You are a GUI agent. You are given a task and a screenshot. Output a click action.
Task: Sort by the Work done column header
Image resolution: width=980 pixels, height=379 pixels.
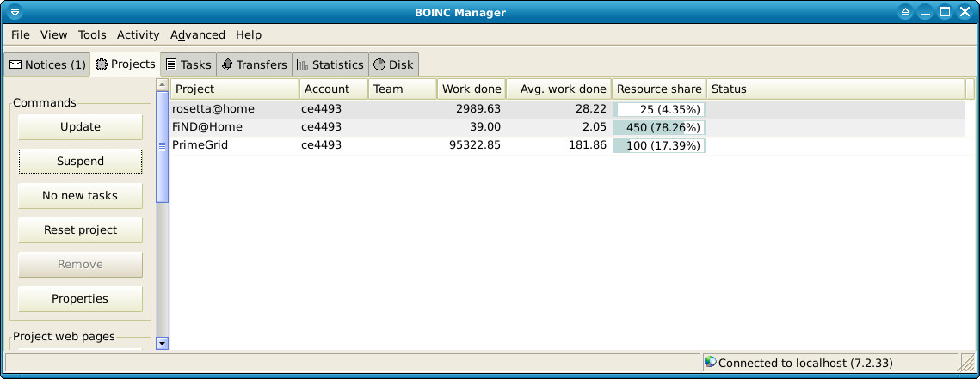pos(472,89)
